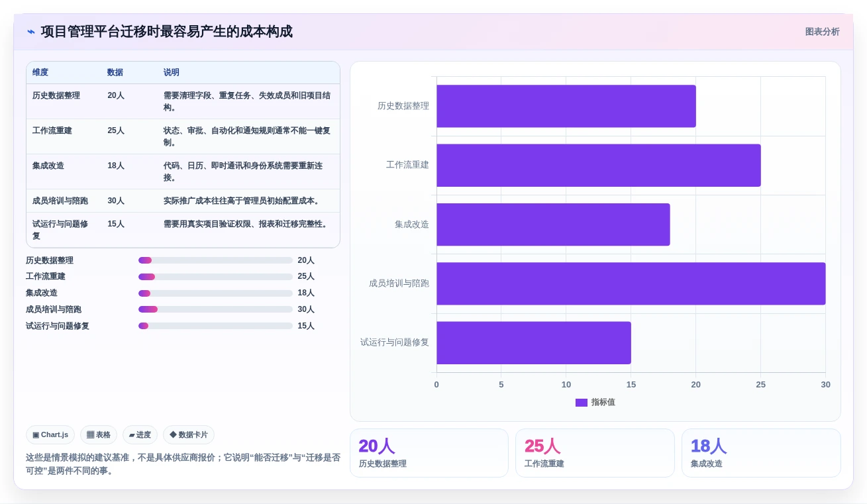Toggle the 指标值 legend swatch

tap(582, 402)
